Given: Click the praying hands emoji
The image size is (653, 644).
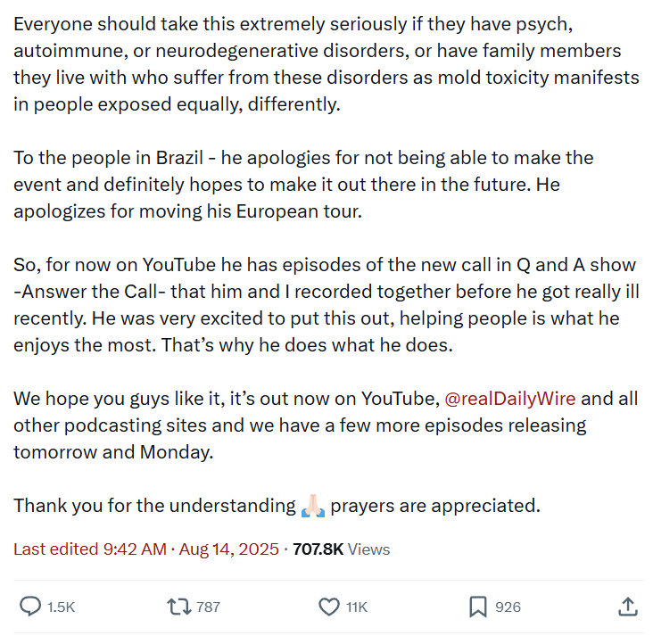Looking at the screenshot, I should tap(313, 506).
